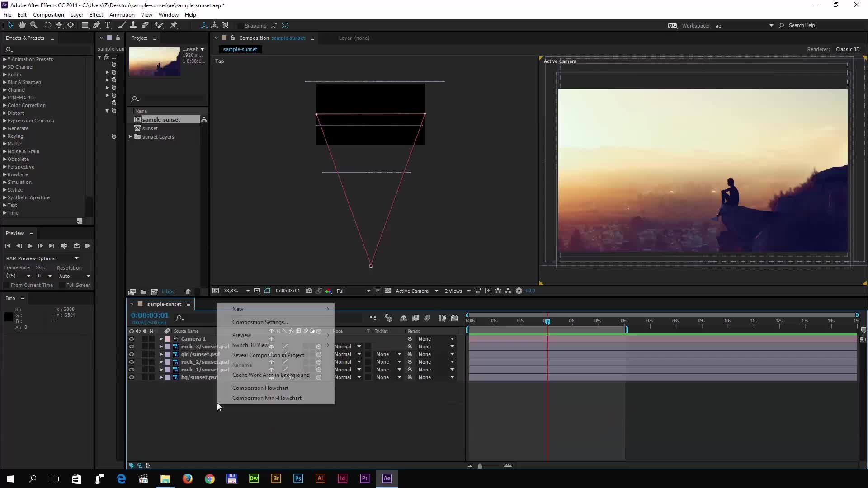Open the 2 Views layout dropdown

(x=457, y=291)
